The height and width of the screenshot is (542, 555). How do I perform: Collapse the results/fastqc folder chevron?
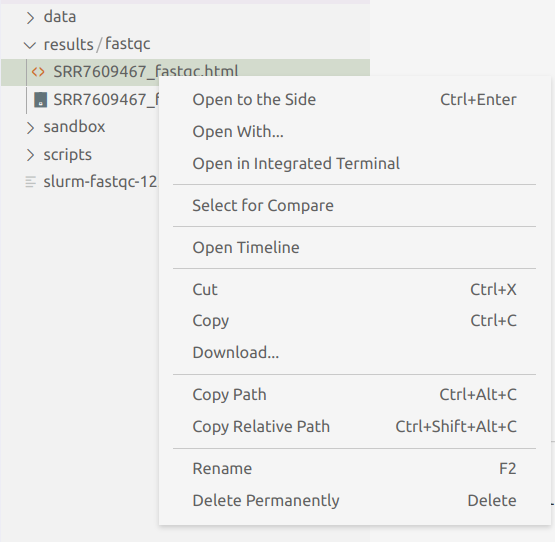coord(30,45)
